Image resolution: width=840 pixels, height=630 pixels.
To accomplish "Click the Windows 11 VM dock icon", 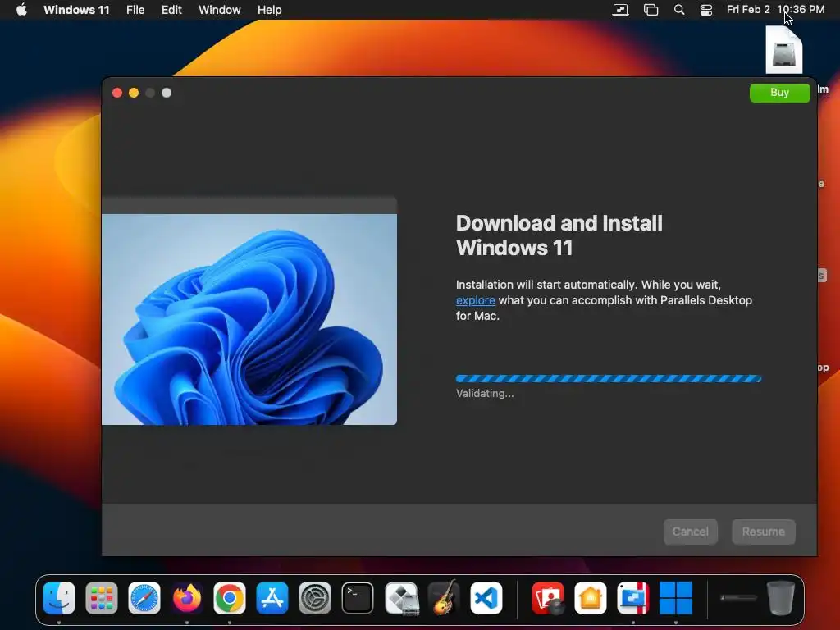I will [676, 598].
